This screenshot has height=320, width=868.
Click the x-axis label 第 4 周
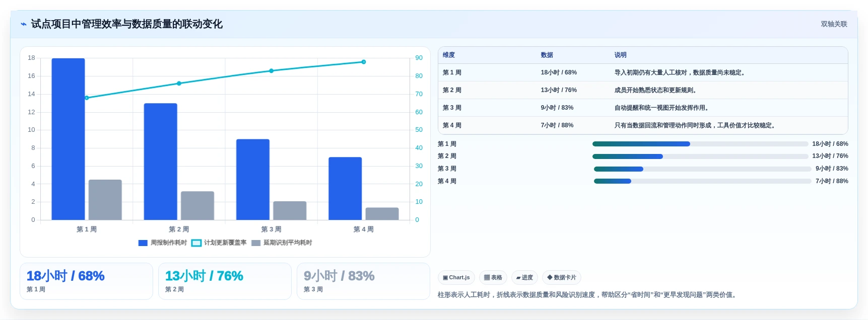[364, 229]
